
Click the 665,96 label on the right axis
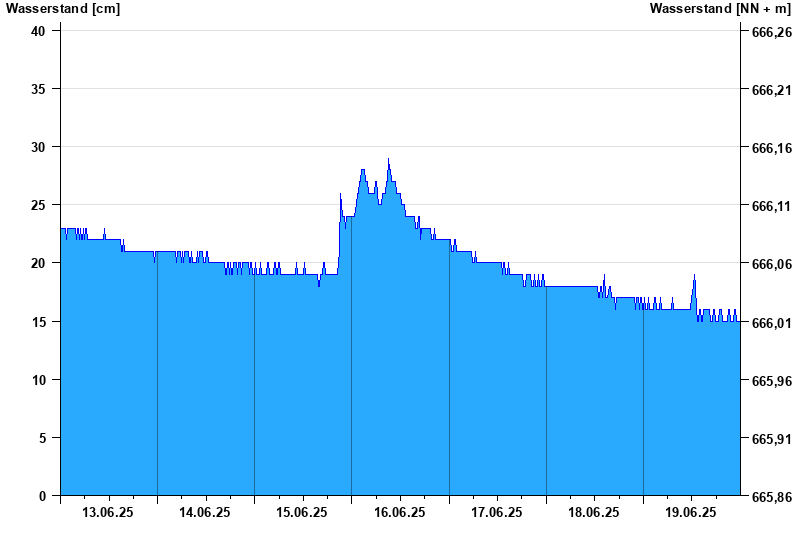click(x=771, y=381)
